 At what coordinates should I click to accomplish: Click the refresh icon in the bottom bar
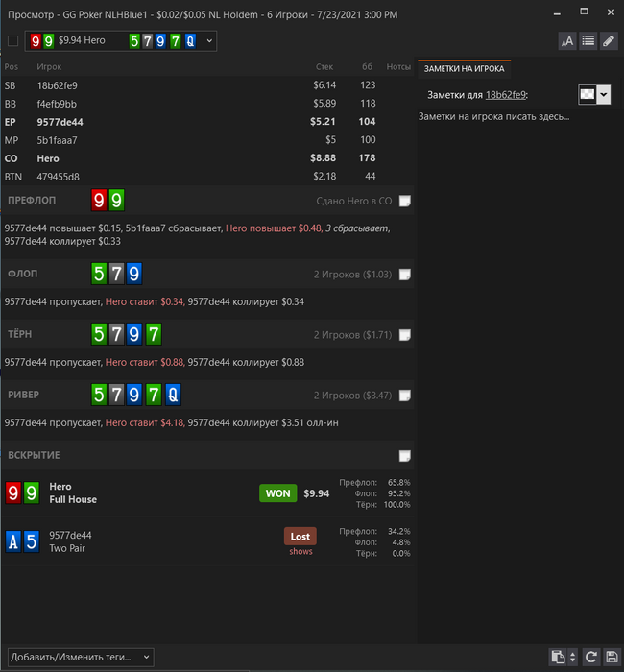pos(591,657)
